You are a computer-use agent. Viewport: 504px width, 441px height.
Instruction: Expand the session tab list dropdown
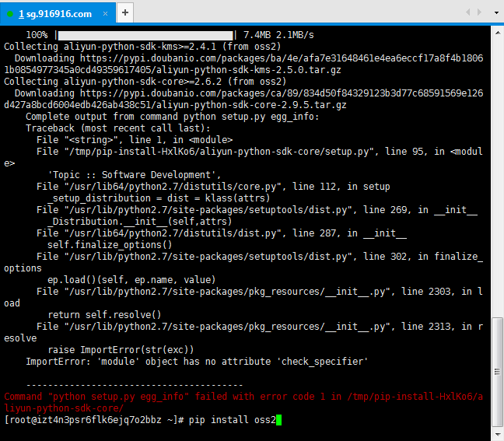[x=496, y=13]
